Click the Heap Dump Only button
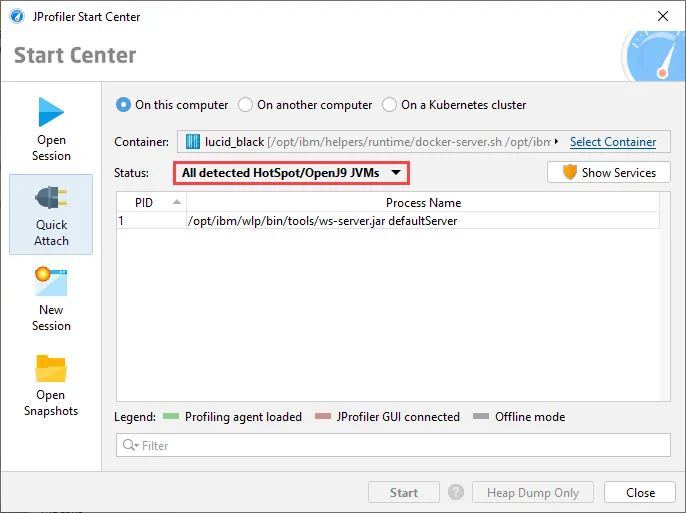Screen dimensions: 686x513 (533, 493)
